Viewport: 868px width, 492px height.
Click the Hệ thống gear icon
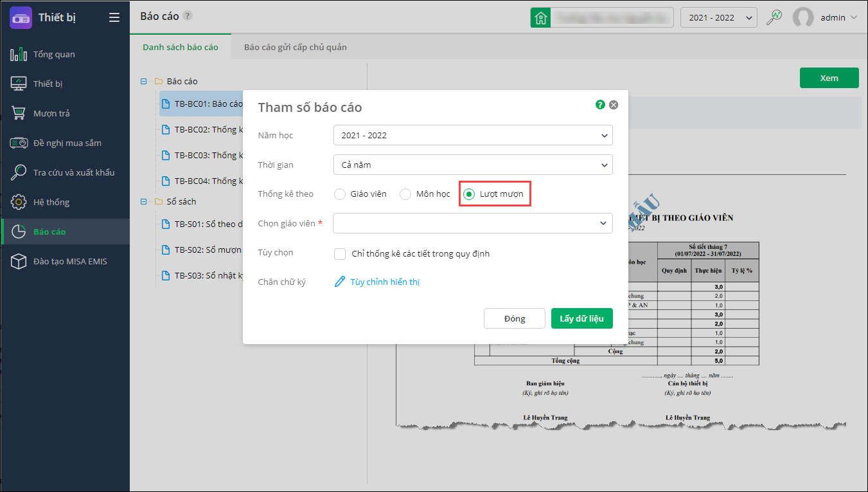19,202
